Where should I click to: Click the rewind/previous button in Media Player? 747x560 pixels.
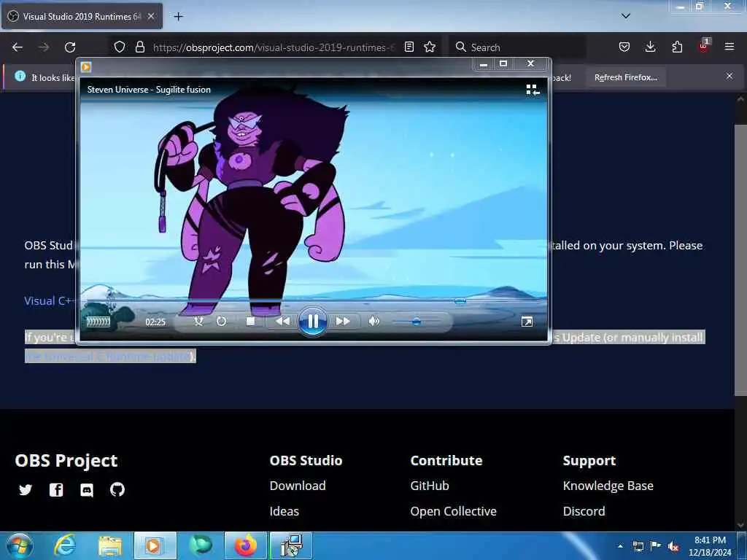click(282, 322)
